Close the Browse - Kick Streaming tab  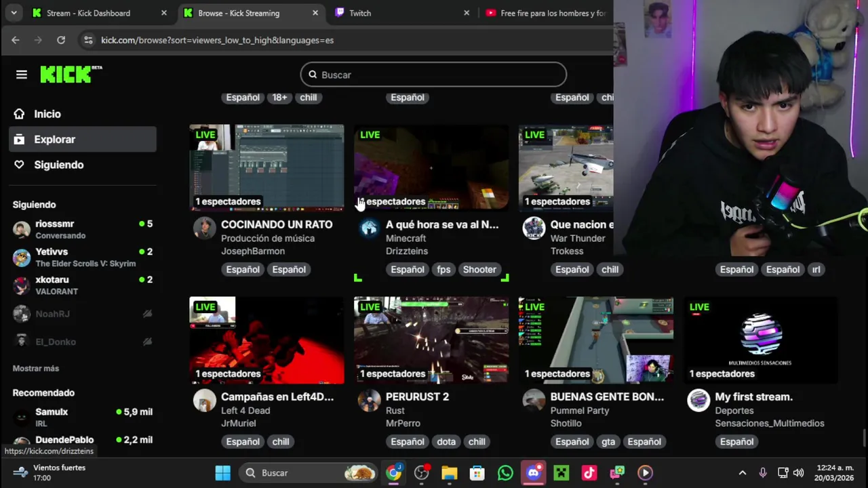point(315,13)
